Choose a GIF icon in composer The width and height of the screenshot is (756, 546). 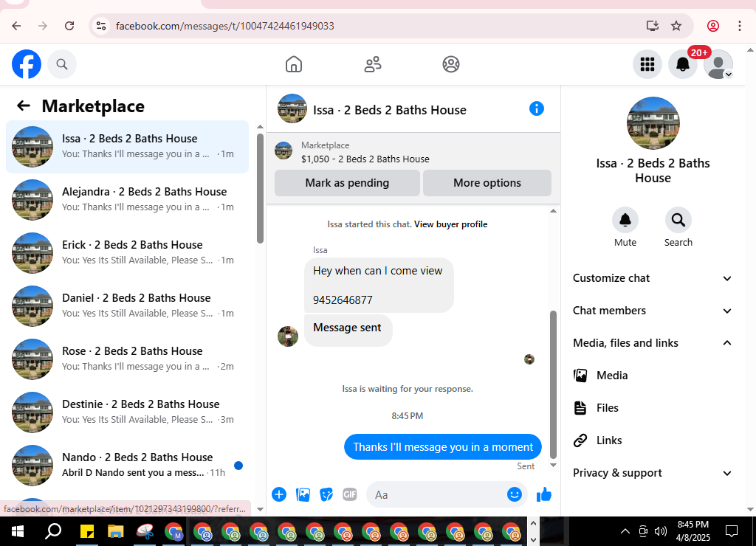click(349, 494)
